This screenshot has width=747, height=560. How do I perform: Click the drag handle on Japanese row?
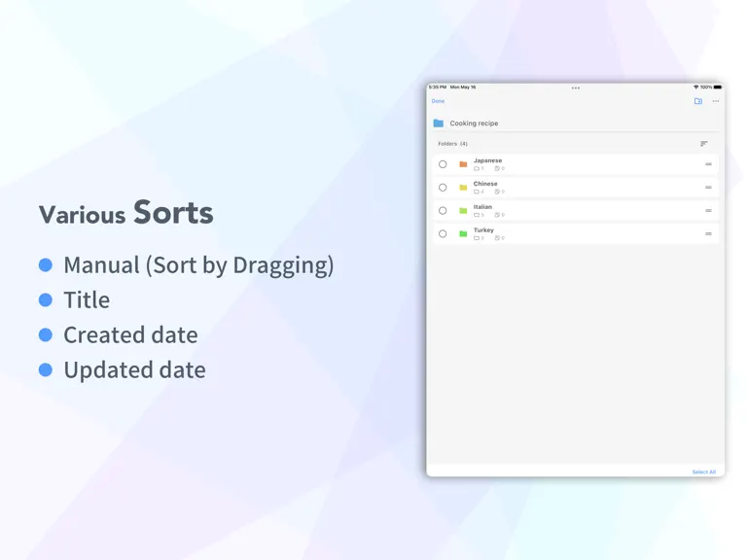click(708, 164)
